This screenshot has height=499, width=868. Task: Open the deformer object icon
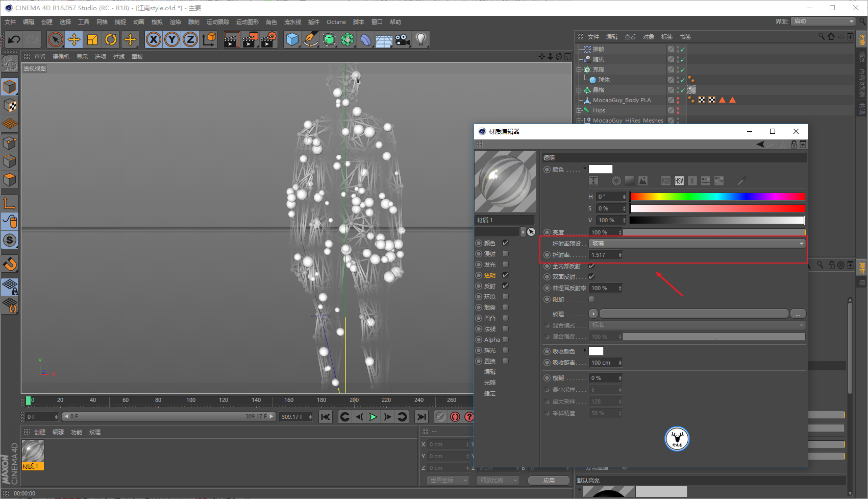366,39
